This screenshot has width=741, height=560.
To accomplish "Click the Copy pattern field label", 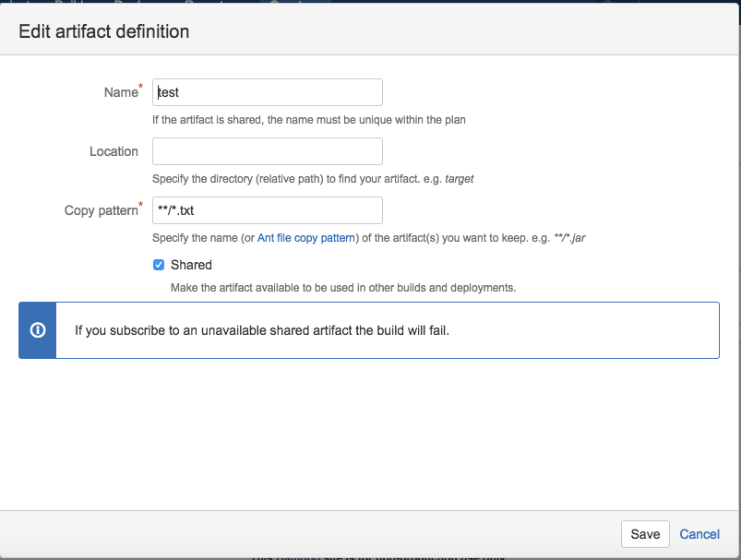I will tap(101, 210).
